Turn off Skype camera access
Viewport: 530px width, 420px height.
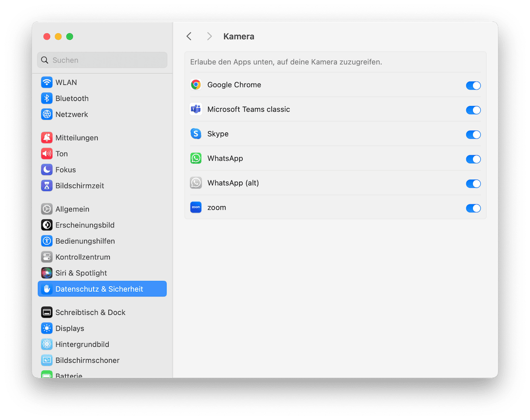[x=473, y=135]
